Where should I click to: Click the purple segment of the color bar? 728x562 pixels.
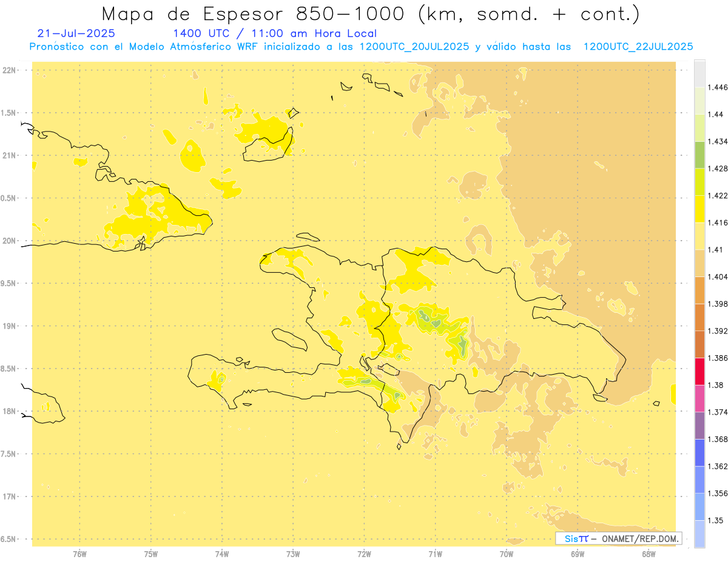click(699, 425)
